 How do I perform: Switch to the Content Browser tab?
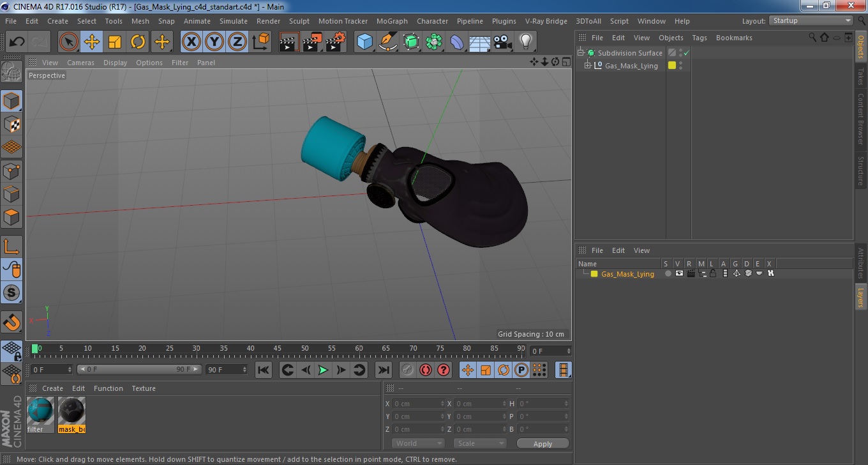pyautogui.click(x=860, y=119)
